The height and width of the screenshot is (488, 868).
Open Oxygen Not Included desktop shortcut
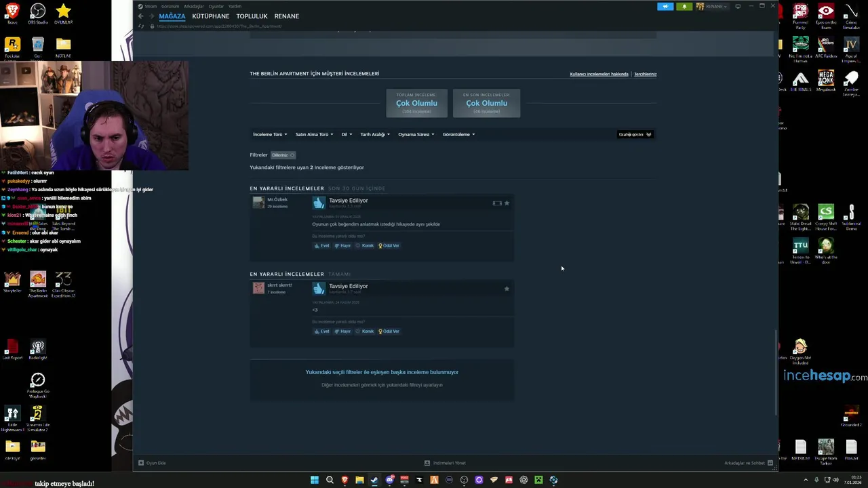[x=801, y=351]
